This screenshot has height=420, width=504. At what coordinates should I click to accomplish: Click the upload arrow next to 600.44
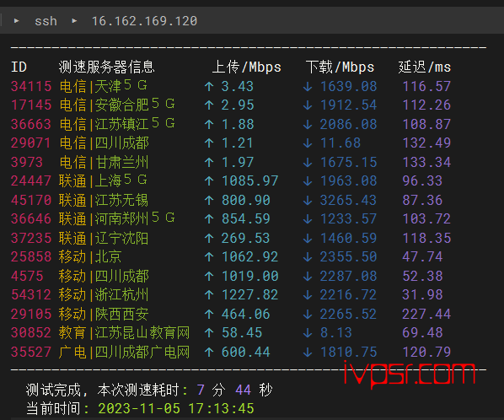click(209, 353)
